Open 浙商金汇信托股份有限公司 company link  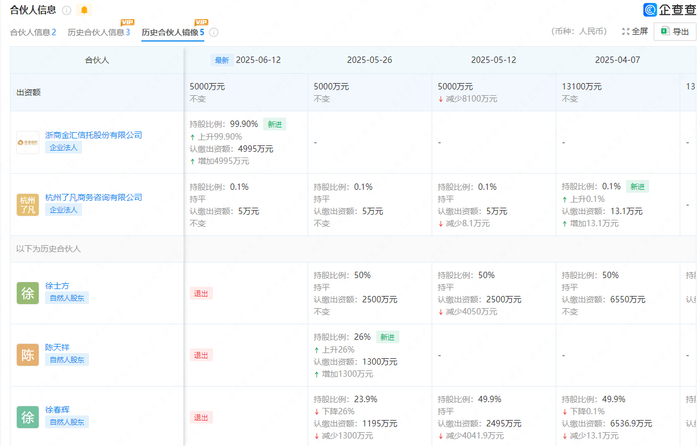point(94,134)
